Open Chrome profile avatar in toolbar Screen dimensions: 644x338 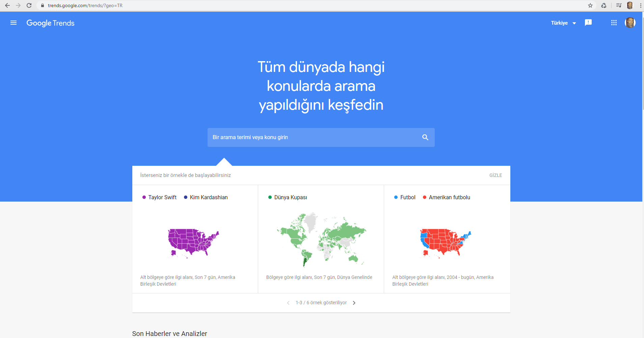coord(630,5)
